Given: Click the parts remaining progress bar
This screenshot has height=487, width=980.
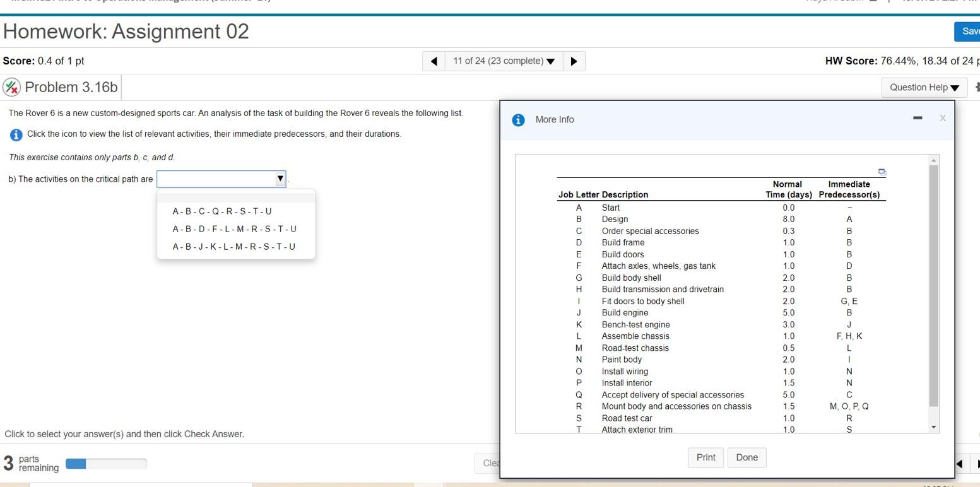Looking at the screenshot, I should (106, 464).
